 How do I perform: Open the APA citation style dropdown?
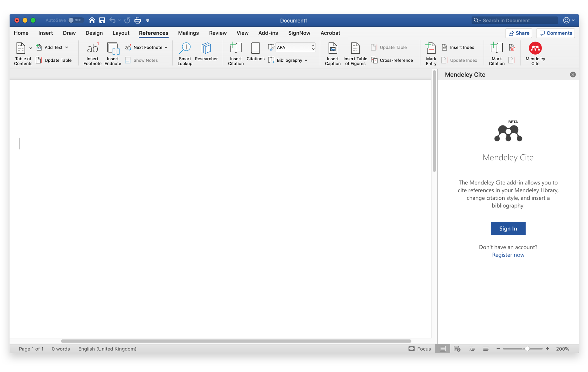313,47
